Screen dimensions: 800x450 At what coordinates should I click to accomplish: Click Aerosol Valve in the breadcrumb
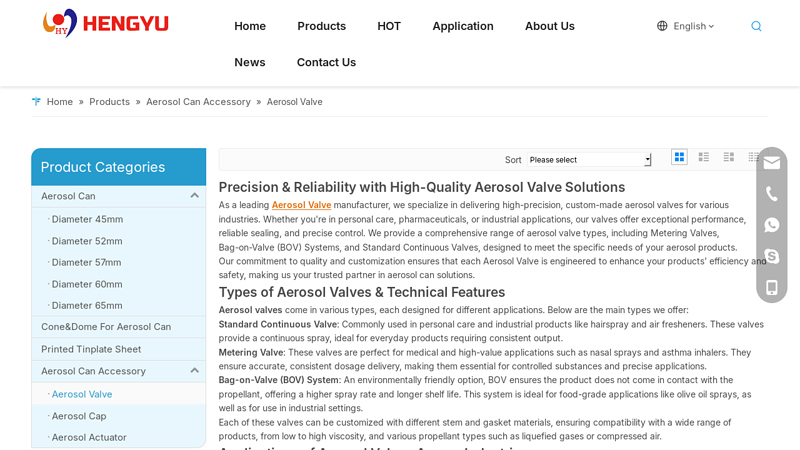[294, 102]
